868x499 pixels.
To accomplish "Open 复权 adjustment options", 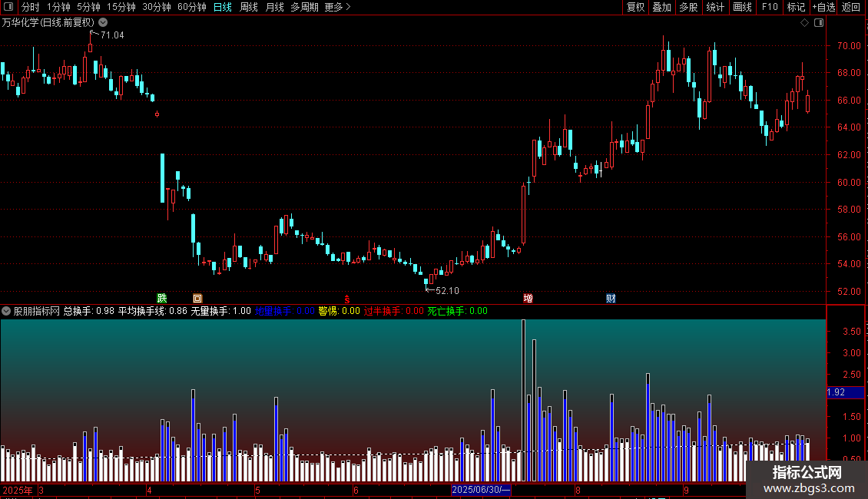I will [x=635, y=7].
